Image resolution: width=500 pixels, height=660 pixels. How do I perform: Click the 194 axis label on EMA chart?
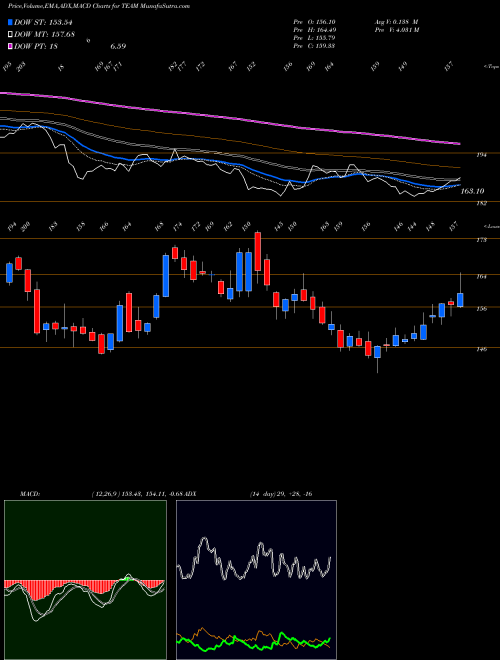coord(482,155)
